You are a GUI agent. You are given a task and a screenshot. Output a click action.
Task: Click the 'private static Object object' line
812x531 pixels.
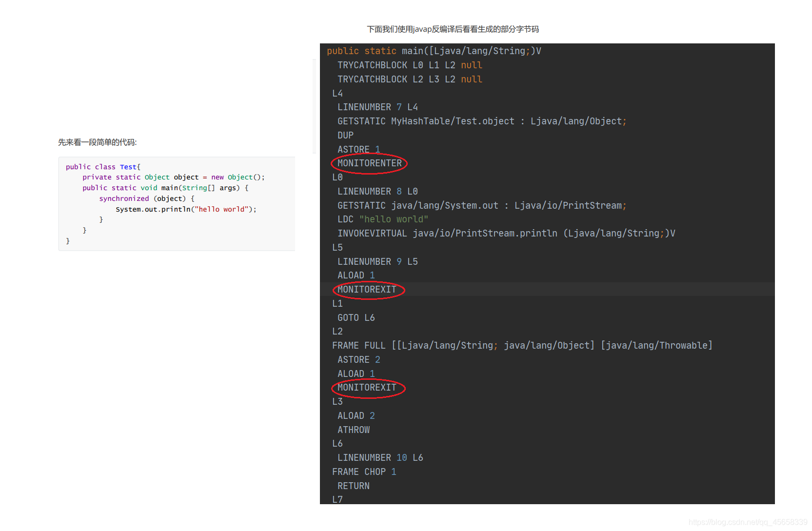(174, 177)
